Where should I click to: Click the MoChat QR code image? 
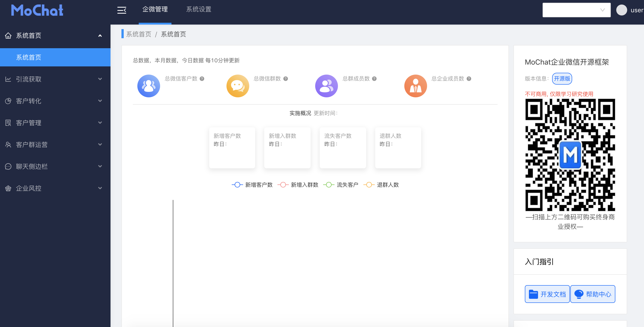pyautogui.click(x=570, y=155)
